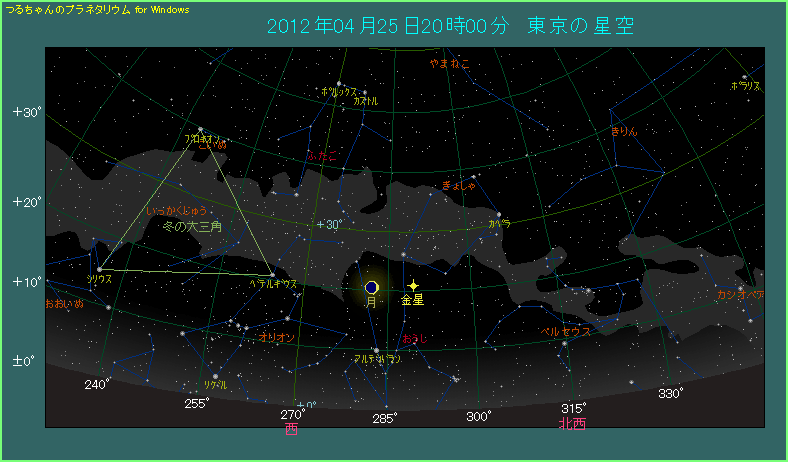Click the pink 西 direction label

tap(291, 429)
